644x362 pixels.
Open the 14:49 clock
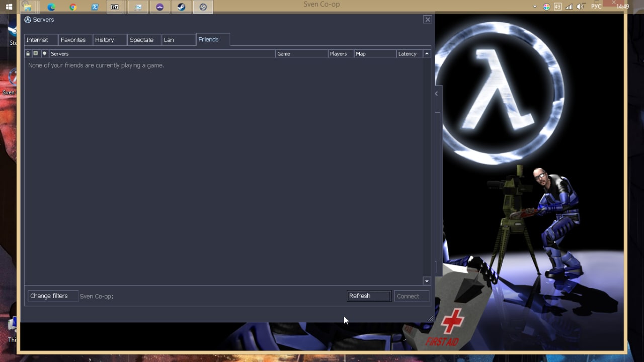623,7
